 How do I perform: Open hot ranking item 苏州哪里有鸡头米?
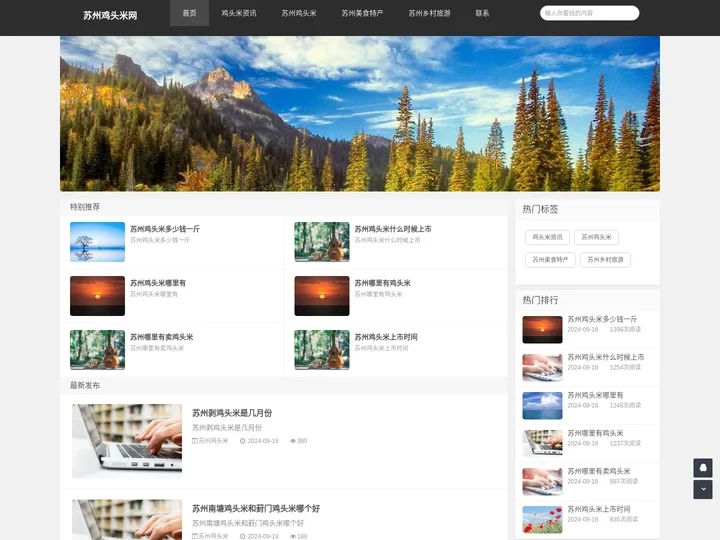point(595,433)
